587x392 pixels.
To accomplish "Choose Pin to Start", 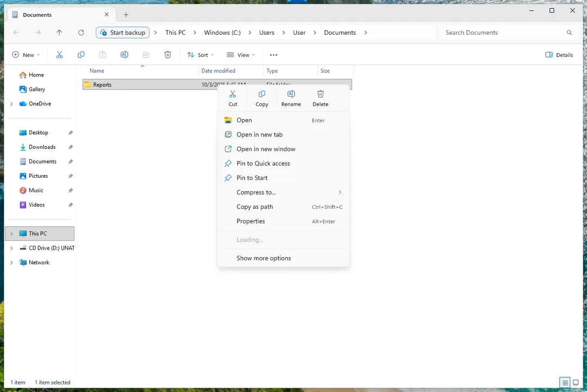I will [283, 178].
